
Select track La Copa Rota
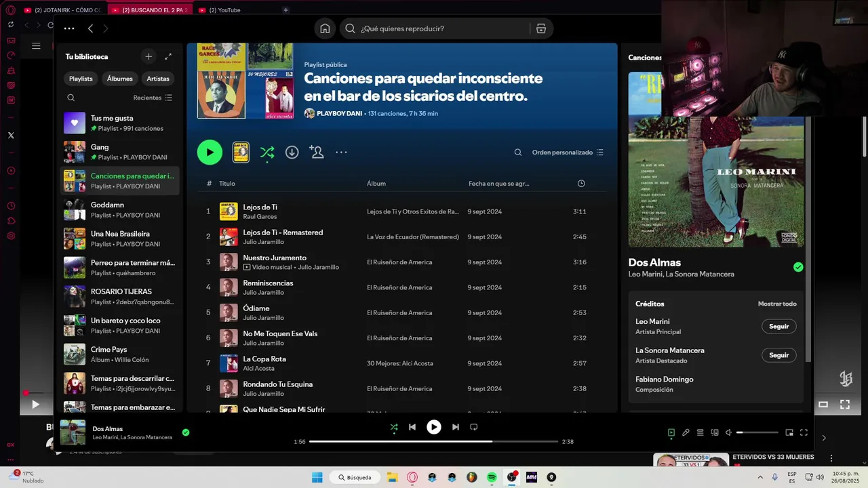(402, 363)
